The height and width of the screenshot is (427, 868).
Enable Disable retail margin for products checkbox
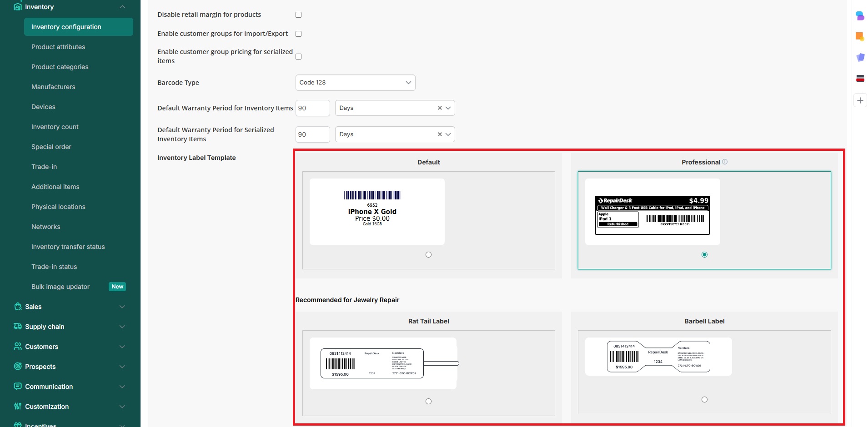(x=299, y=15)
